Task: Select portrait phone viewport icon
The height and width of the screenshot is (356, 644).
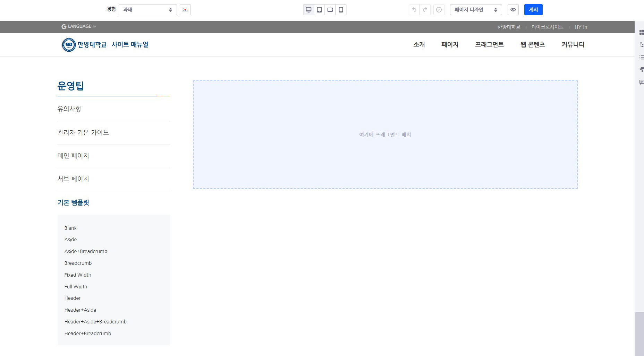Action: point(341,10)
